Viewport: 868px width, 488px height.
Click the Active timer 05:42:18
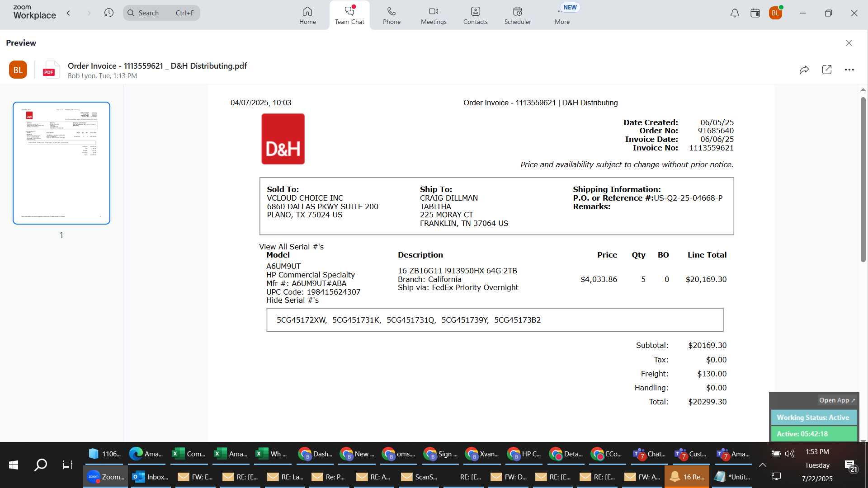(x=813, y=434)
